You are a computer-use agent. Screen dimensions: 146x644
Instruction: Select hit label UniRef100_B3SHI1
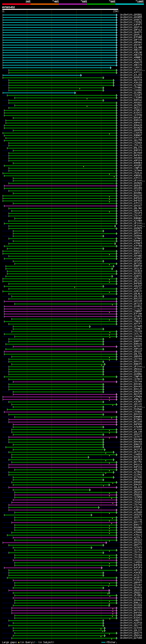[x=131, y=618]
